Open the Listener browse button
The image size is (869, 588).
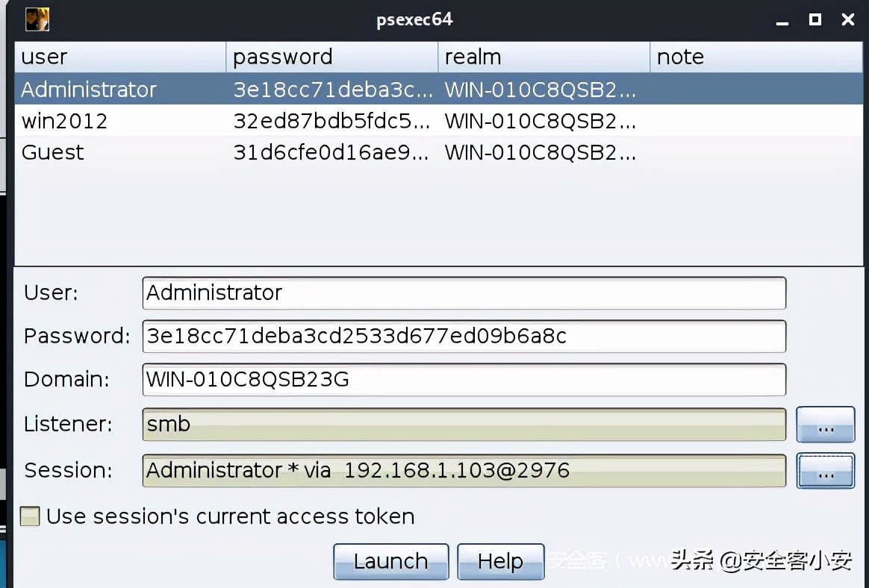[x=825, y=425]
